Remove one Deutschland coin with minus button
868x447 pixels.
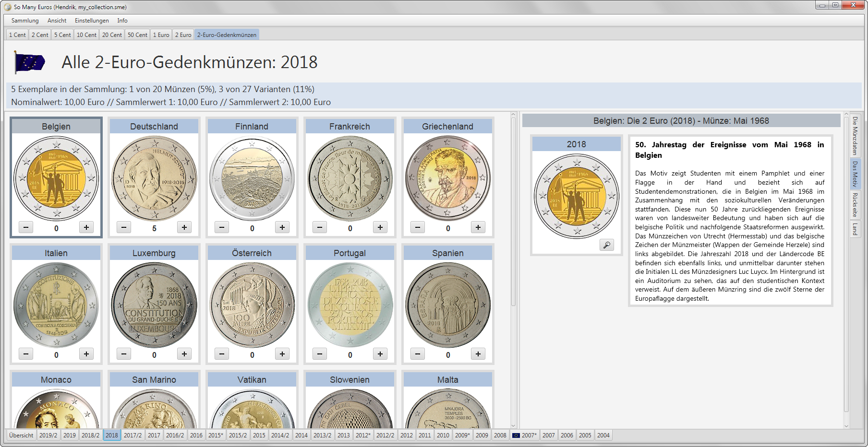pos(124,227)
